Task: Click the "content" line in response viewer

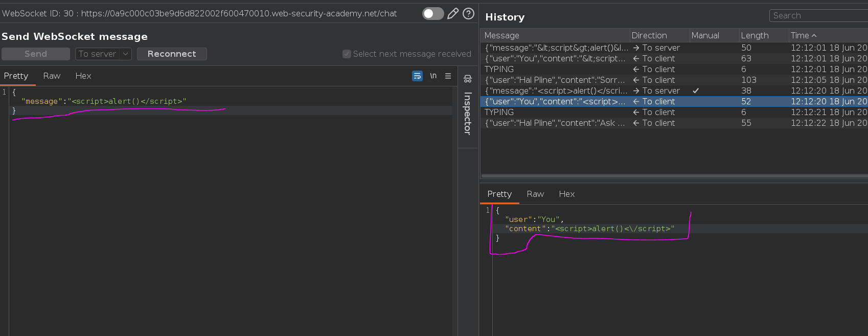Action: pos(589,229)
